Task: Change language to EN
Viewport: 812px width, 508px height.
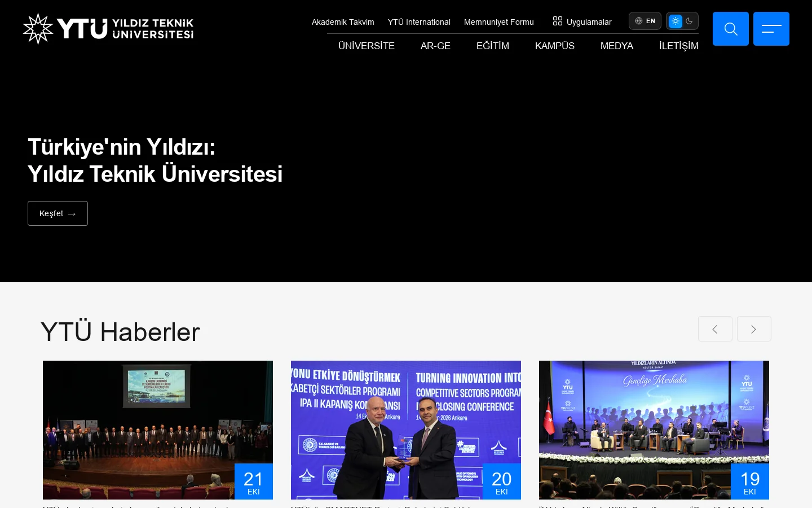Action: (x=645, y=21)
